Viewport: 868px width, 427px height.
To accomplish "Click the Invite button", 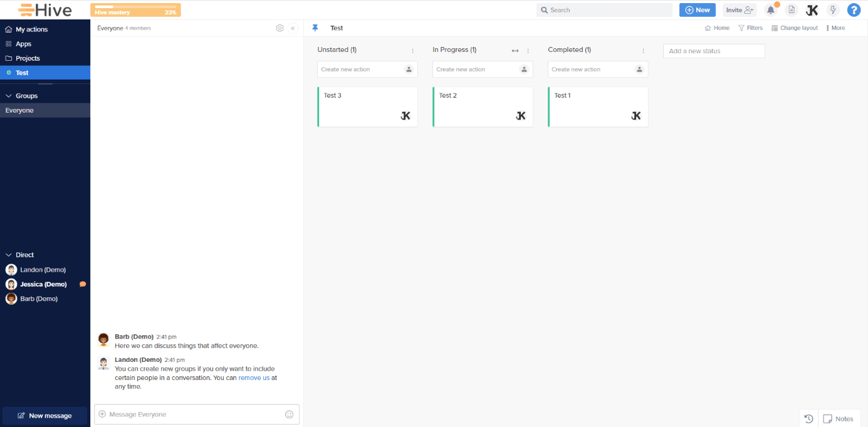I will (740, 9).
